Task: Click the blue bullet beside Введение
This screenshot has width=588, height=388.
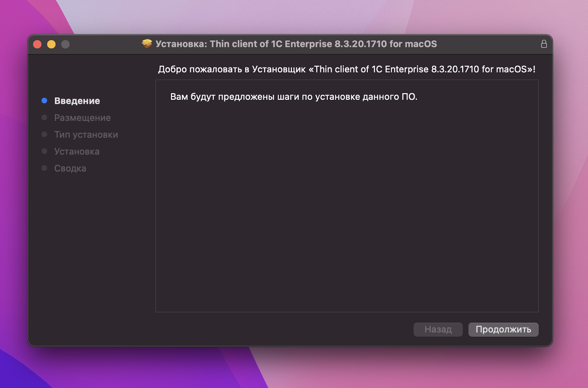Action: pos(44,101)
